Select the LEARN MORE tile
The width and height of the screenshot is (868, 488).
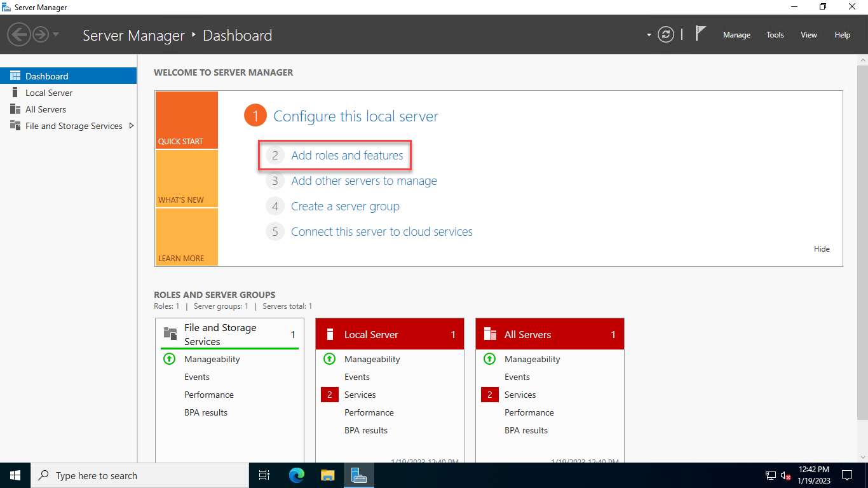(x=187, y=237)
